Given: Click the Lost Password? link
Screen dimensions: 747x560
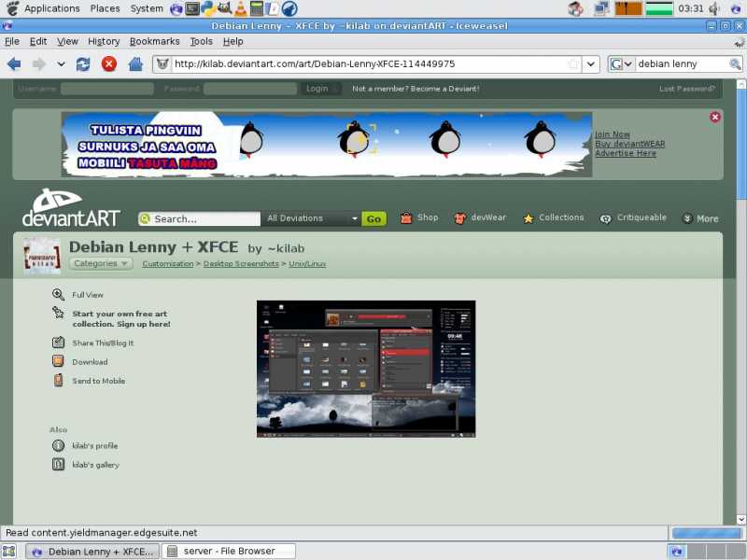Looking at the screenshot, I should pos(687,89).
